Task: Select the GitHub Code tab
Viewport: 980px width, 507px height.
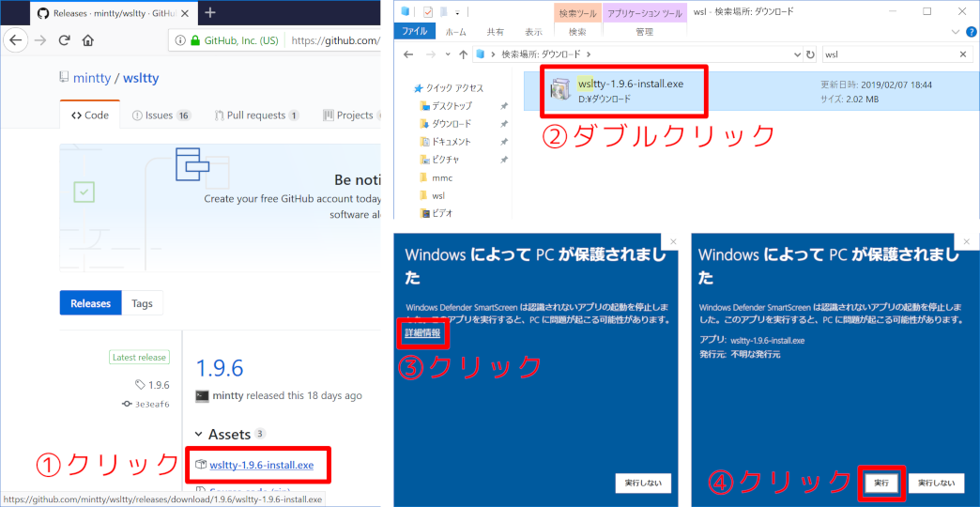Action: click(90, 115)
